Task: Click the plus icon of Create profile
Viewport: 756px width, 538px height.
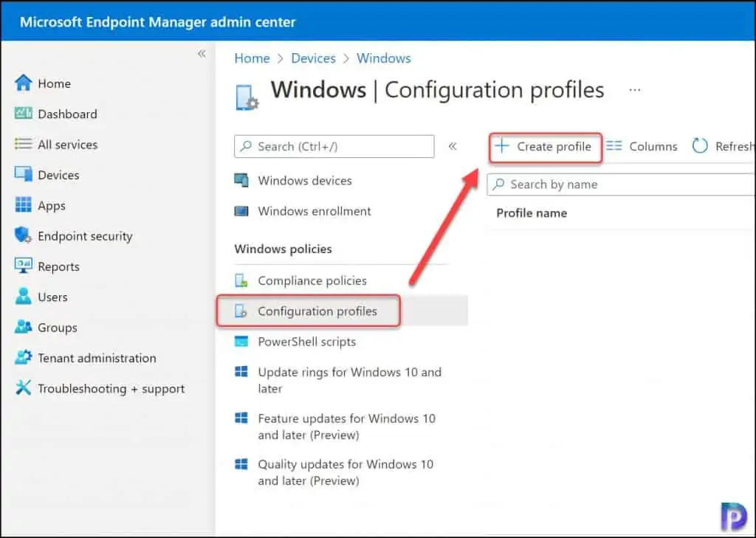Action: pyautogui.click(x=502, y=146)
